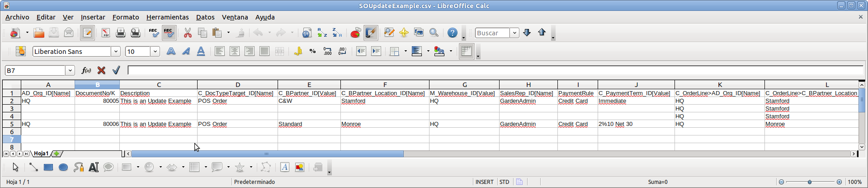Open the font name dropdown list

click(x=116, y=52)
